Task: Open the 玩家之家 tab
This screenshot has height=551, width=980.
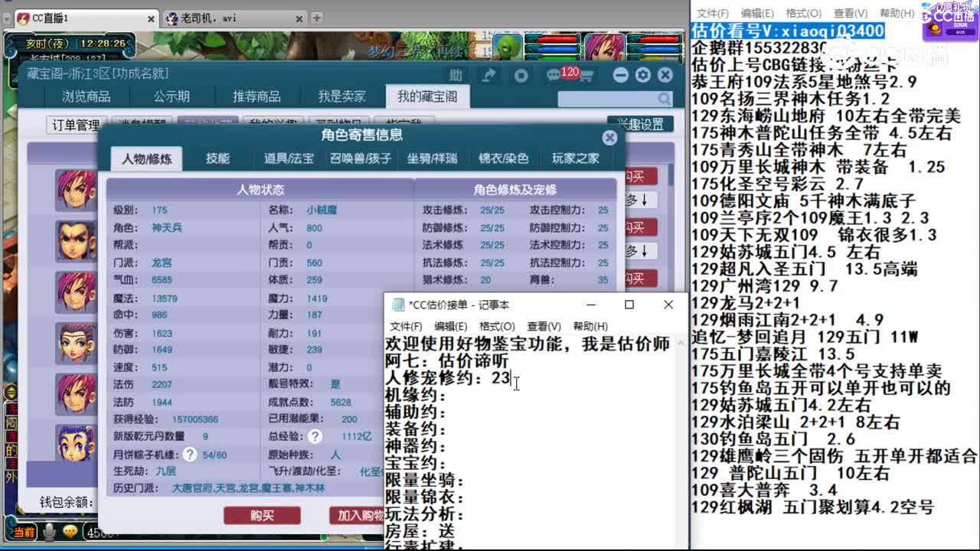Action: [x=576, y=158]
